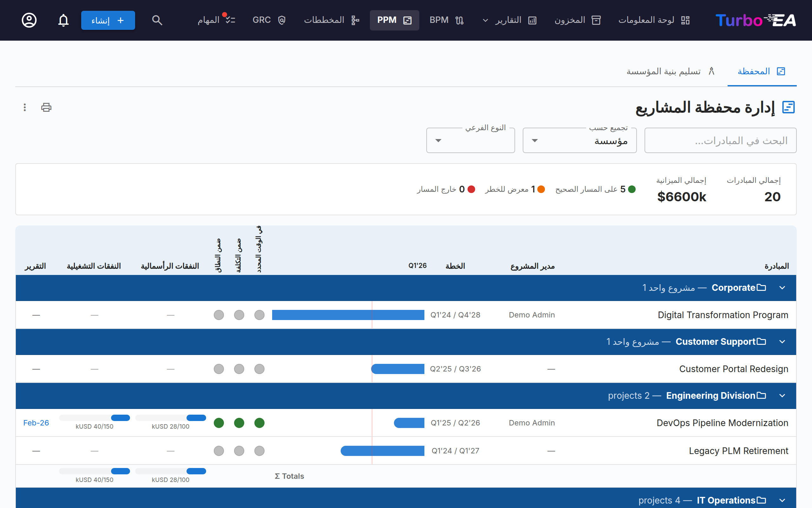Open the notifications bell
The width and height of the screenshot is (812, 508).
click(x=63, y=20)
